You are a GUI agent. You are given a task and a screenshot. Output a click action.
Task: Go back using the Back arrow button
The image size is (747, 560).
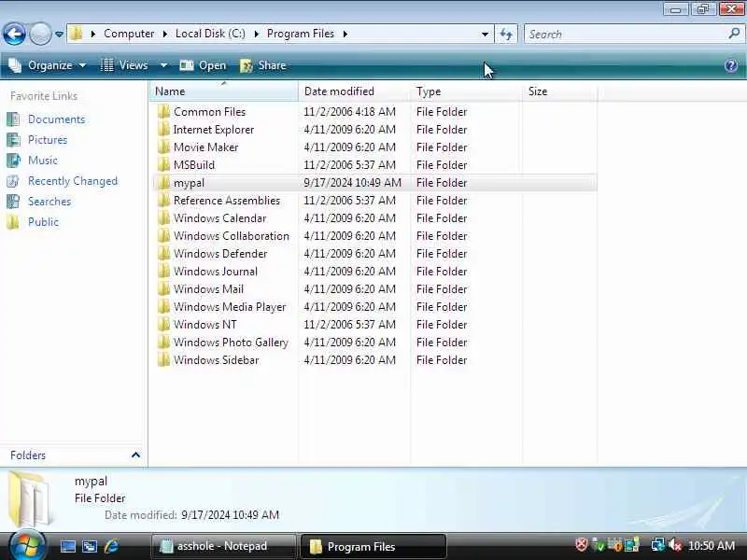point(14,34)
